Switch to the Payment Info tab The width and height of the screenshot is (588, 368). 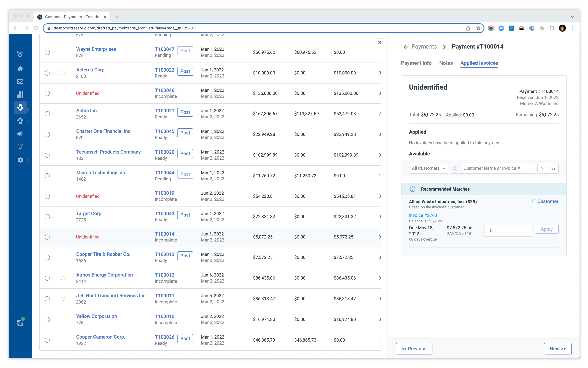[416, 63]
